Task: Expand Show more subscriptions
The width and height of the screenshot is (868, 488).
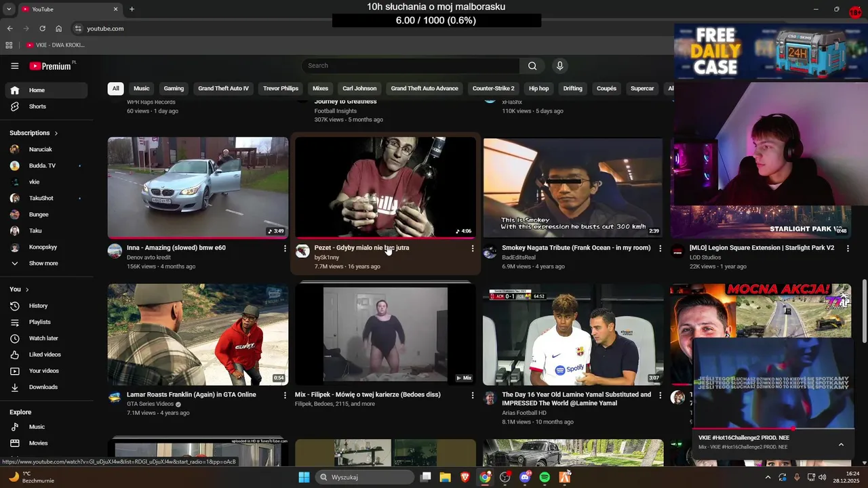Action: click(x=46, y=263)
